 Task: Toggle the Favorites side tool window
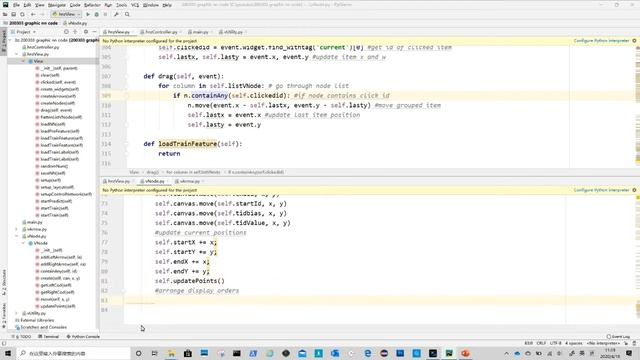click(4, 316)
